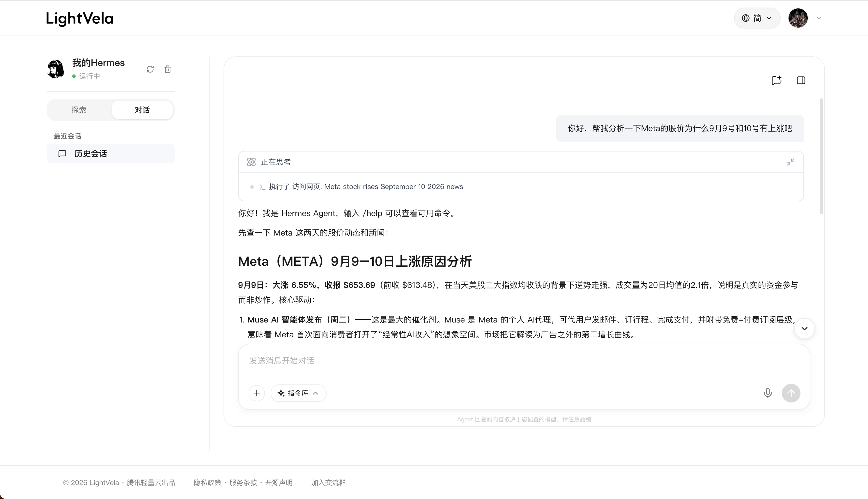This screenshot has height=499, width=868.
Task: Click the terminal prompt icon before 执行了
Action: (262, 187)
